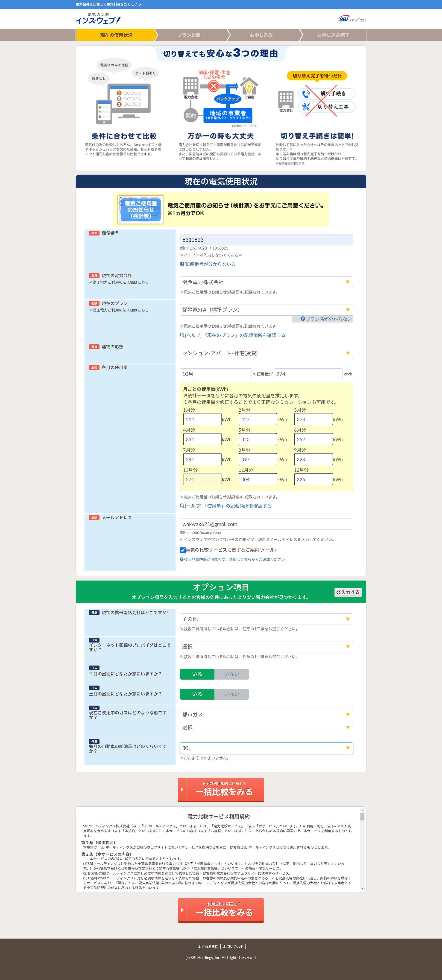Image resolution: width=442 pixels, height=980 pixels.
Task: Click the 検針票 sample image thumbnail
Action: [140, 210]
